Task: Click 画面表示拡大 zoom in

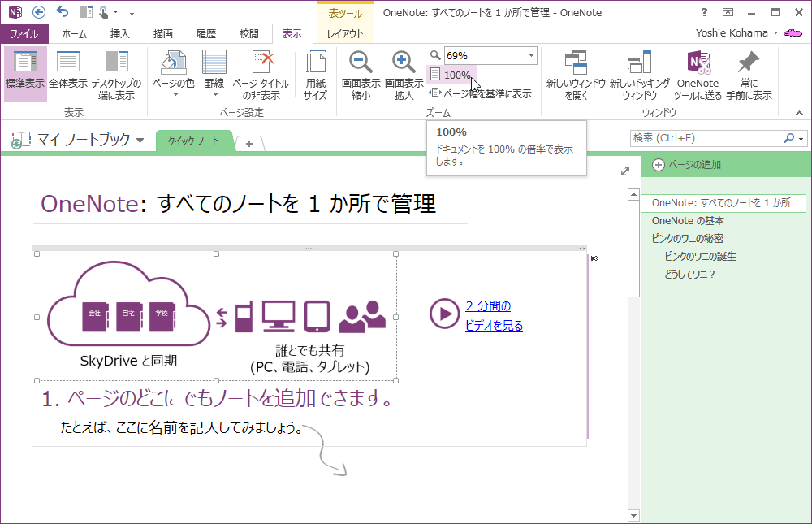Action: [x=404, y=75]
